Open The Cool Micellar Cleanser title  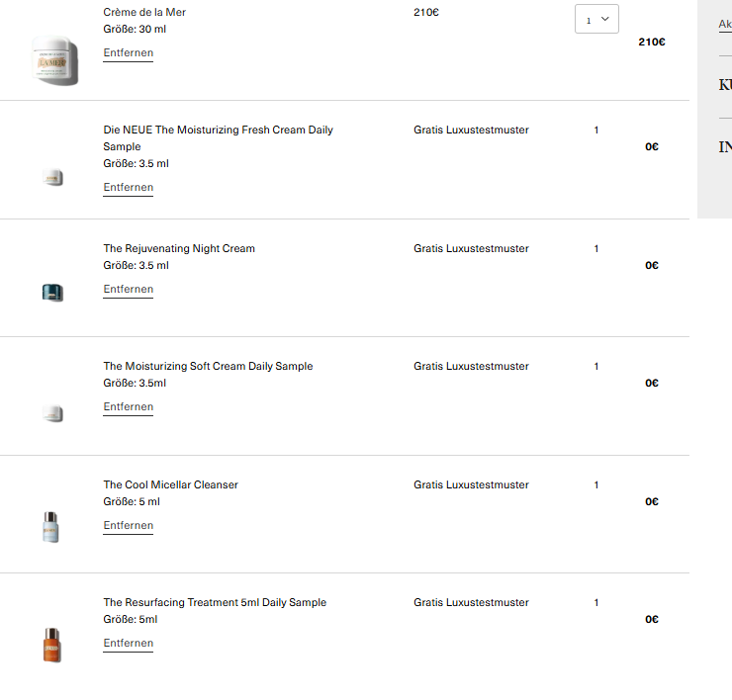pyautogui.click(x=170, y=484)
